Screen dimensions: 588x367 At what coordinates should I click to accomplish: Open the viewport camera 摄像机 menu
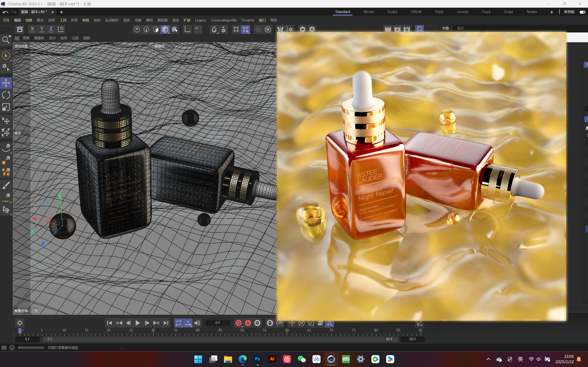39,38
